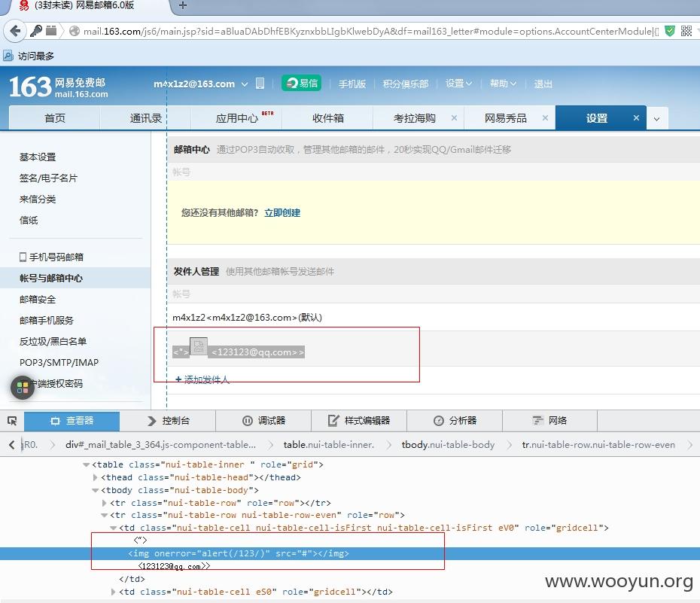Click the 退出 logout link
Screen dimensions: 700x603
pyautogui.click(x=543, y=84)
